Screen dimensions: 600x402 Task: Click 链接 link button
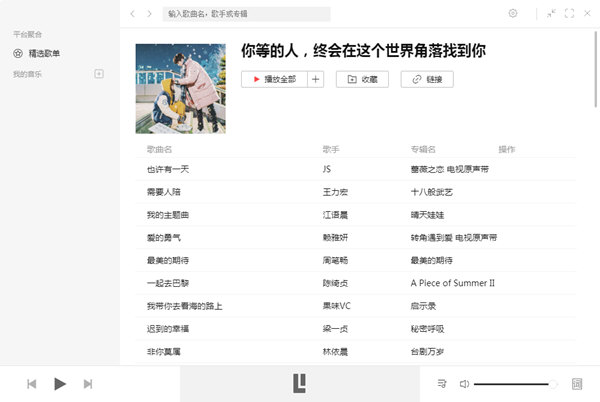click(427, 79)
